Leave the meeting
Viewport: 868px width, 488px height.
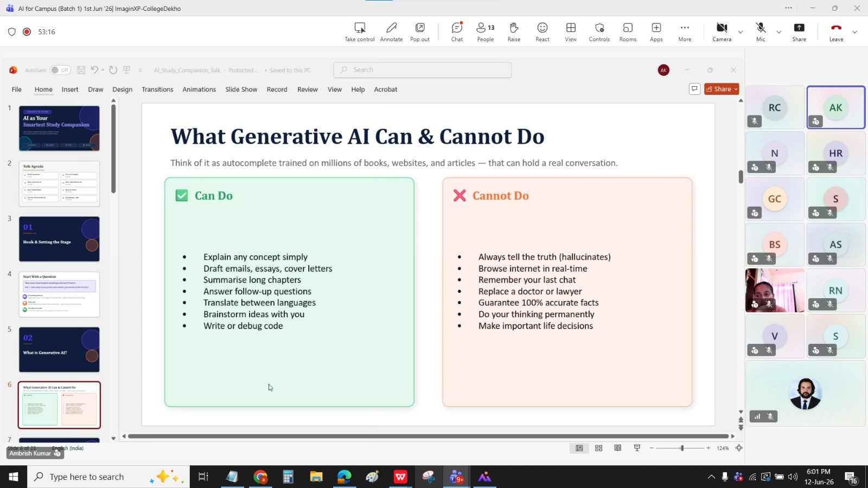836,32
